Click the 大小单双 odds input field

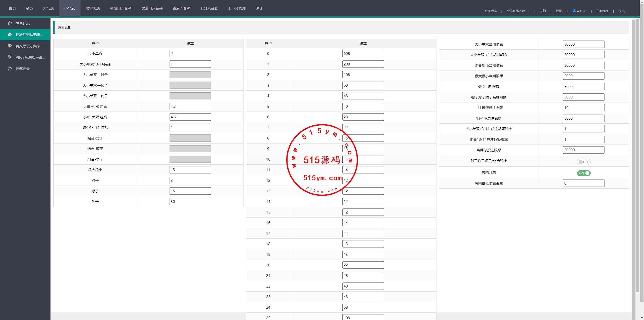(x=190, y=54)
